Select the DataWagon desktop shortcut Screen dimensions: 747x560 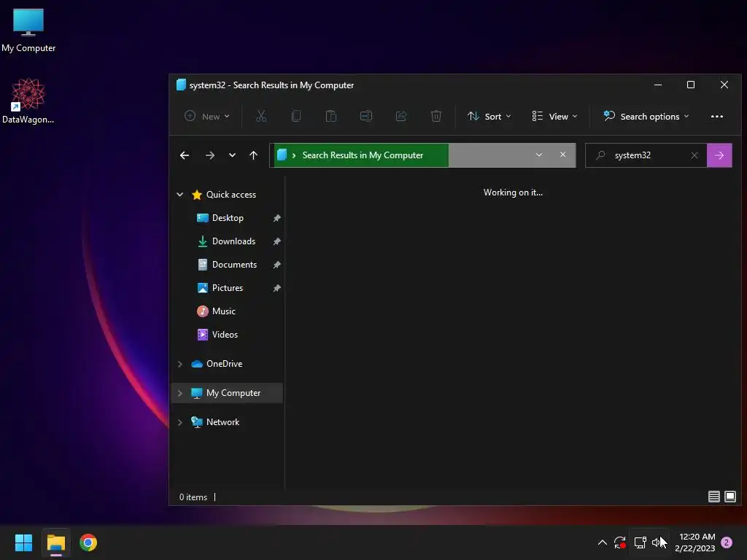[28, 101]
